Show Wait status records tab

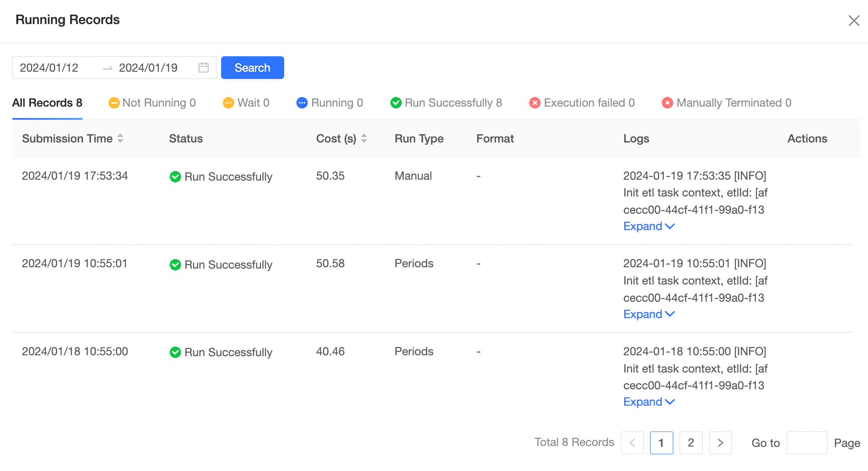(x=246, y=103)
